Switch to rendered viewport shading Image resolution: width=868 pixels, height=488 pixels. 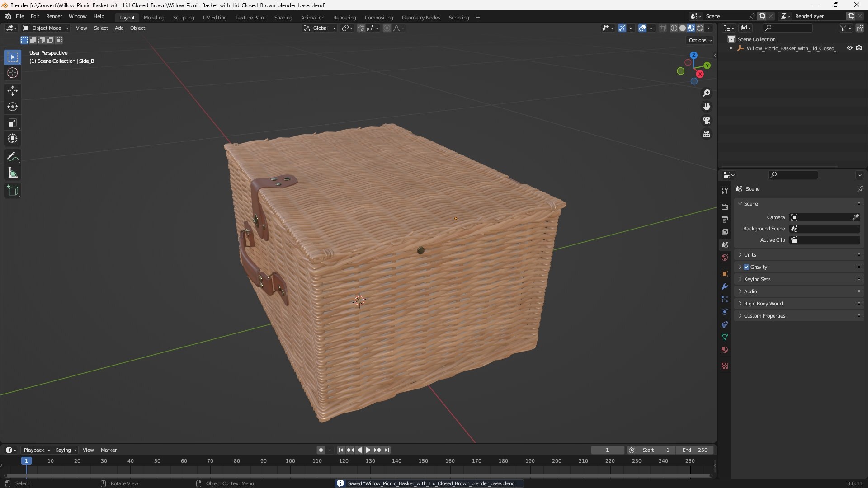click(x=700, y=28)
